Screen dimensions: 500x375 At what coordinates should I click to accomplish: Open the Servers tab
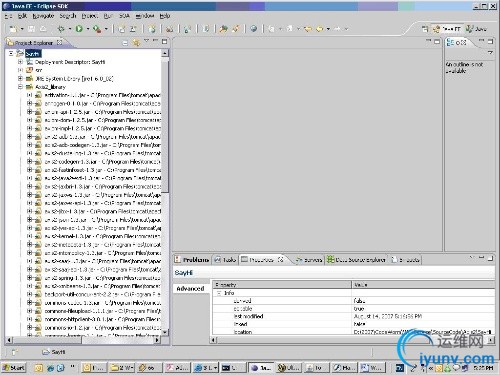tap(309, 260)
